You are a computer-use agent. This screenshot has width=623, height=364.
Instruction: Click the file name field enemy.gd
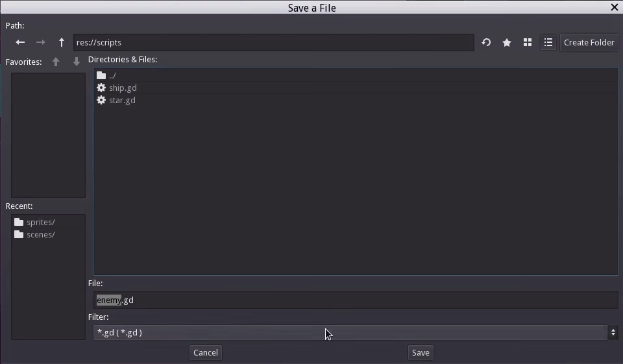pos(356,300)
